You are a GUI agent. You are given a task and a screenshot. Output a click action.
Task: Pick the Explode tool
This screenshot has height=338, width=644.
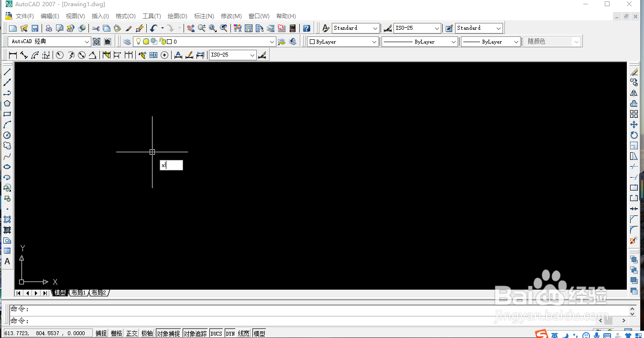click(x=634, y=240)
